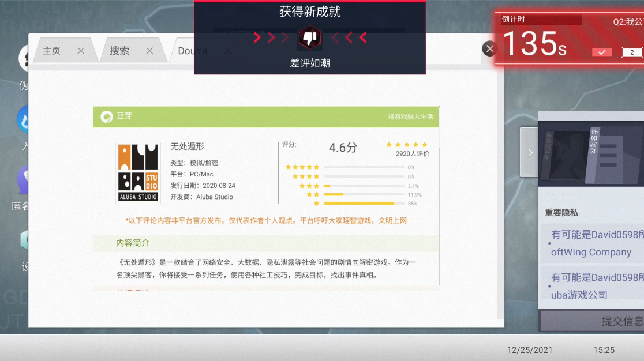
Task: Click the 豆芽 logo icon in the green header
Action: tap(107, 117)
